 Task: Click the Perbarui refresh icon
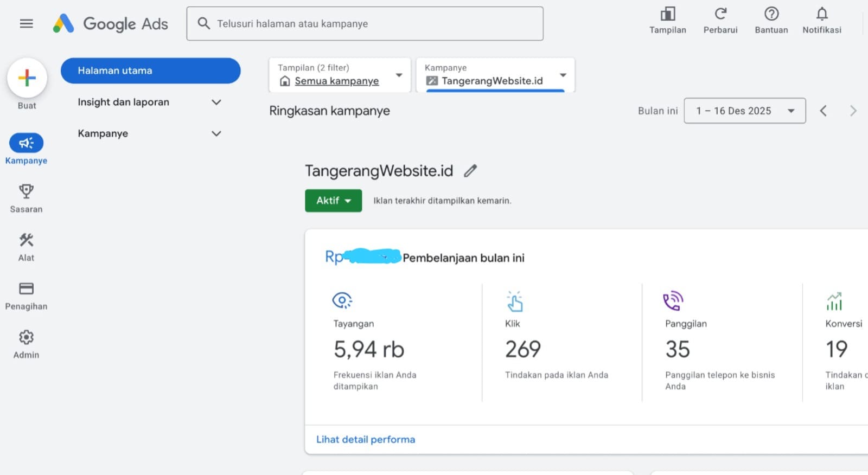coord(720,15)
